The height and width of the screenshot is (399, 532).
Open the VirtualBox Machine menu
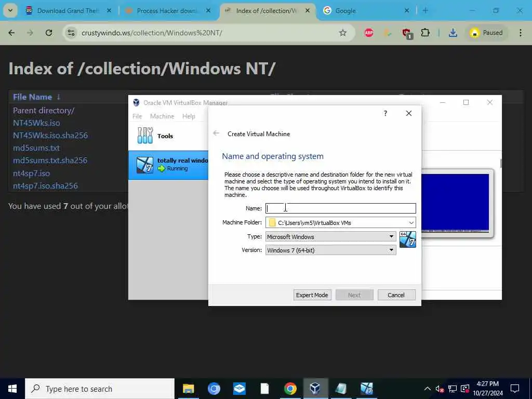(x=162, y=116)
